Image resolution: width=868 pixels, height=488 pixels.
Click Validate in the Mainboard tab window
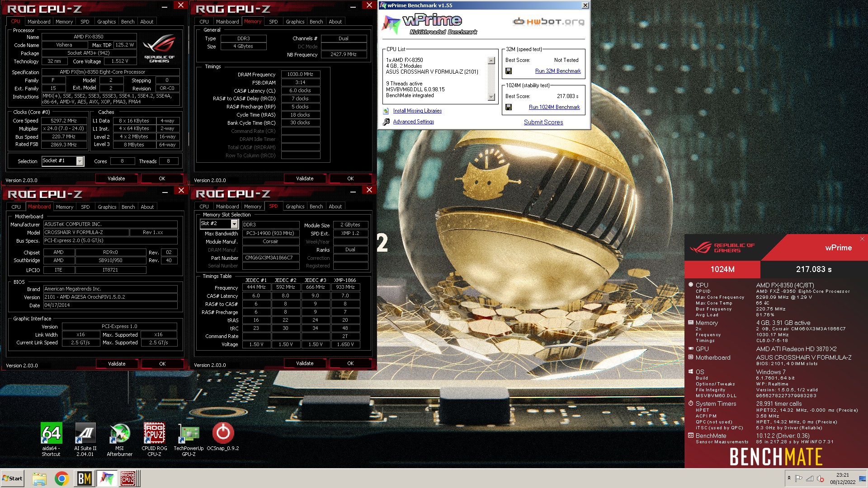(117, 364)
